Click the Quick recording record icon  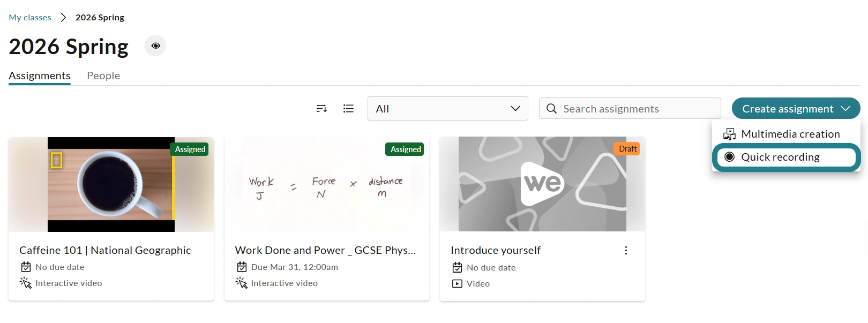pyautogui.click(x=729, y=157)
